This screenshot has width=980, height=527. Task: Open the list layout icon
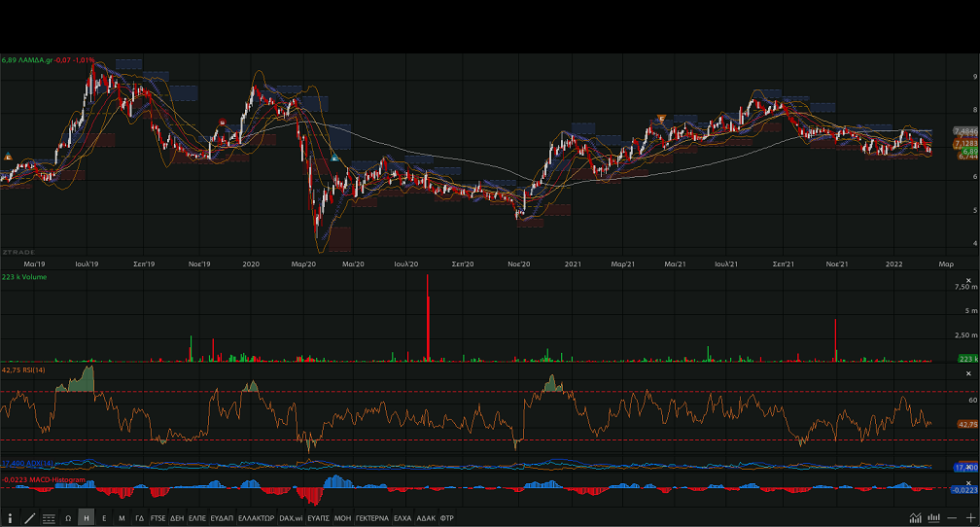pyautogui.click(x=49, y=518)
